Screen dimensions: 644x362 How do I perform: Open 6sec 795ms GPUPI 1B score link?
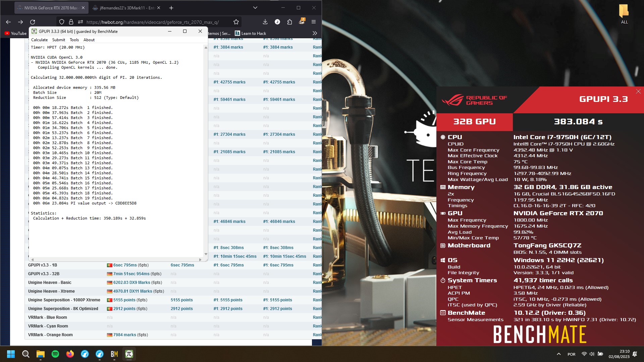pos(125,265)
